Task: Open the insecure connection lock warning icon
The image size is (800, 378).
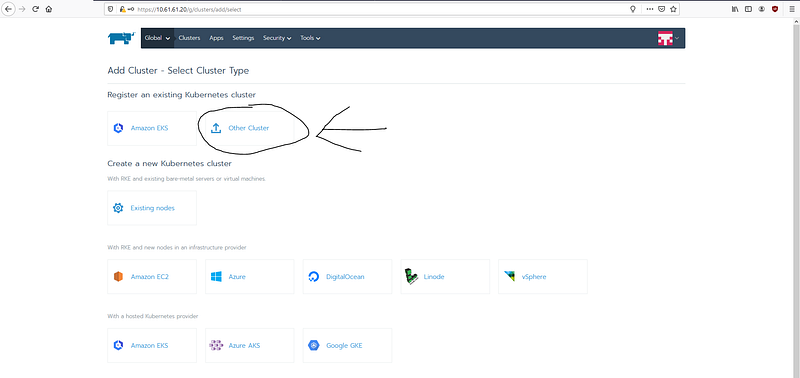Action: pyautogui.click(x=122, y=9)
